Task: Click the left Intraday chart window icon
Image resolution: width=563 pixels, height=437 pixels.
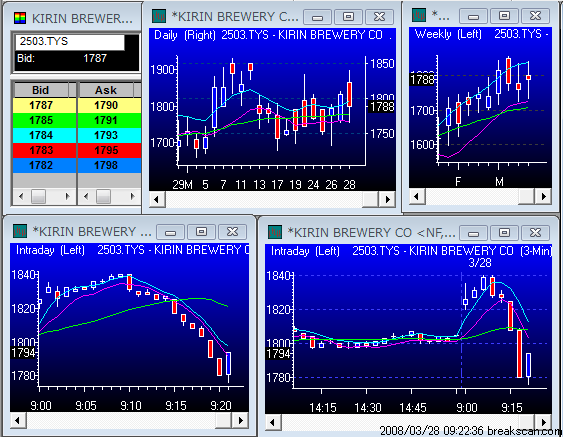Action: coord(20,232)
